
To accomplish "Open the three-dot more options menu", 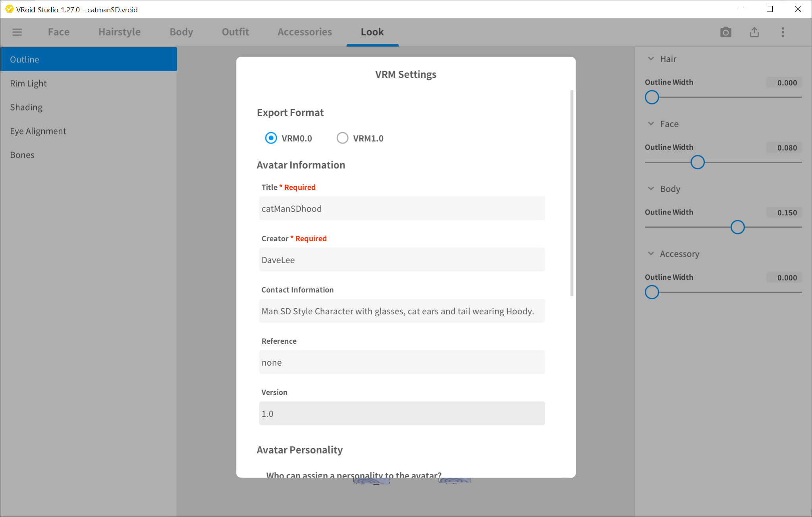I will (x=783, y=32).
